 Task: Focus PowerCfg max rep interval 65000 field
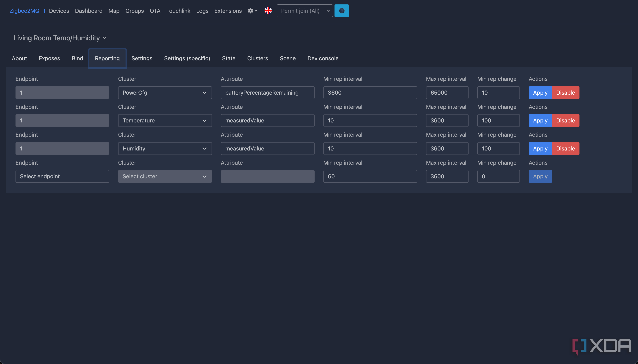(x=447, y=93)
